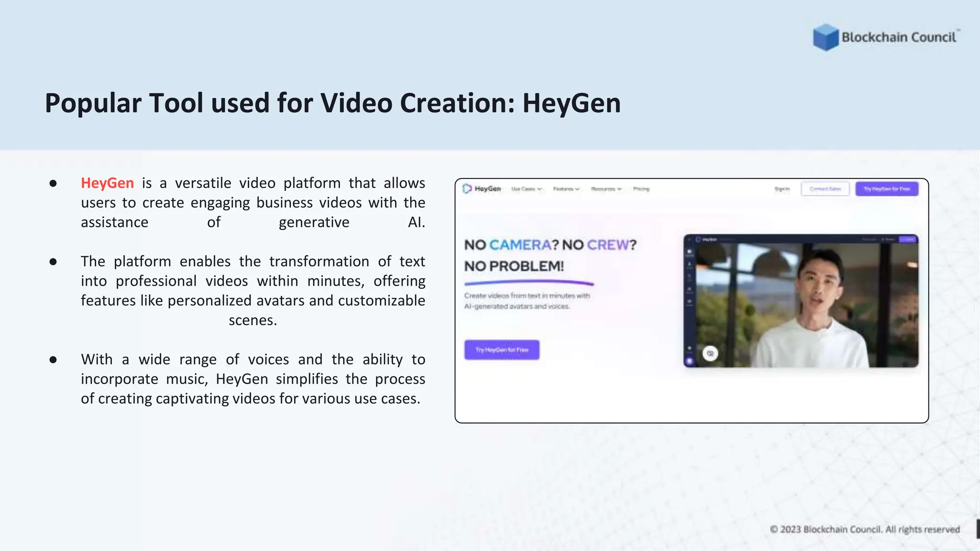Click the "Blockchain Council" logo text

[x=899, y=37]
